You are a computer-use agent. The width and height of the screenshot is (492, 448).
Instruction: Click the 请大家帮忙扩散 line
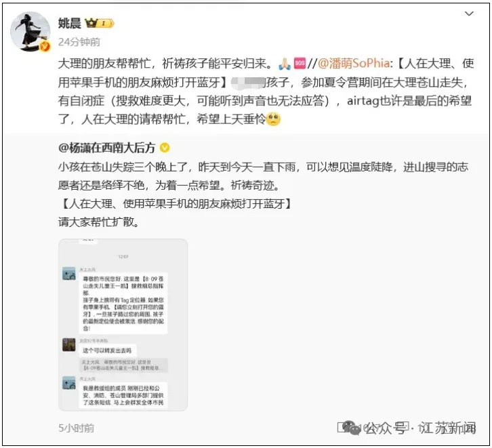point(98,222)
